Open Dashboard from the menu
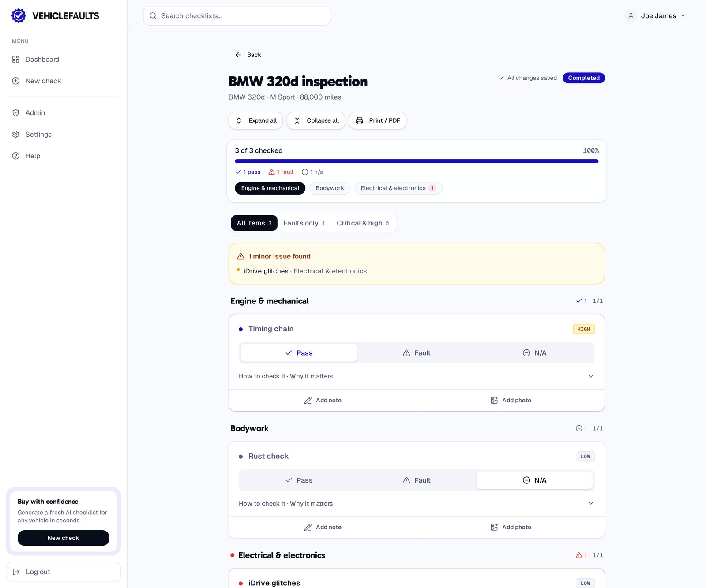This screenshot has height=588, width=706. 64,60
